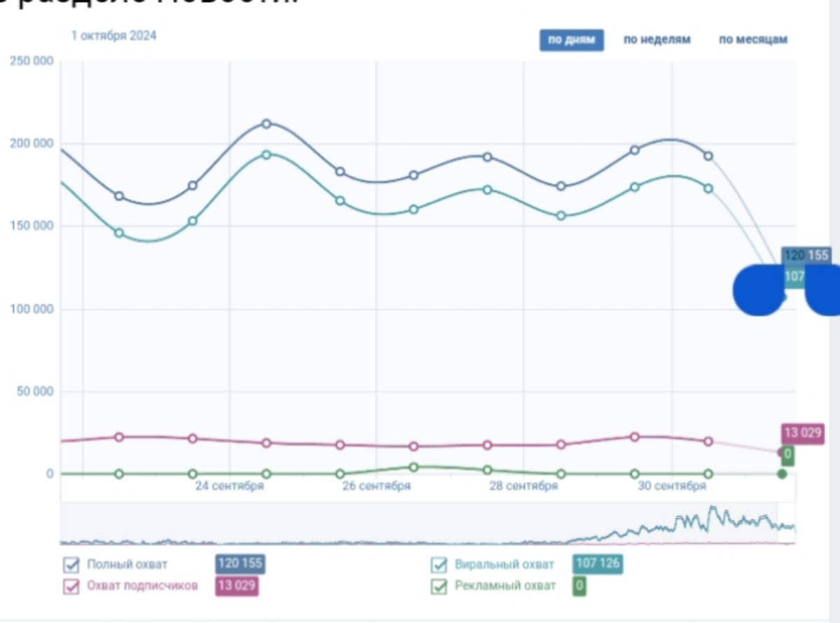Click the '100 000' y-axis label
840x623 pixels.
(32, 309)
